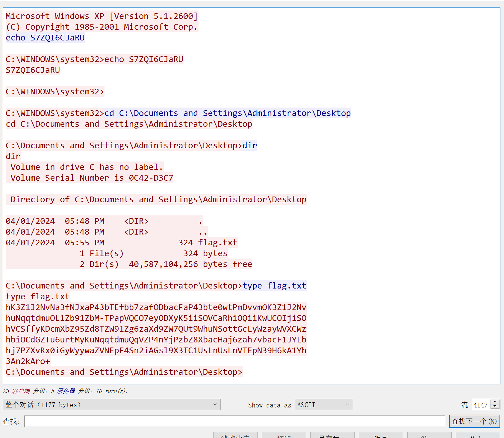Click the '1 File(s) 324 bytes' line

click(154, 253)
